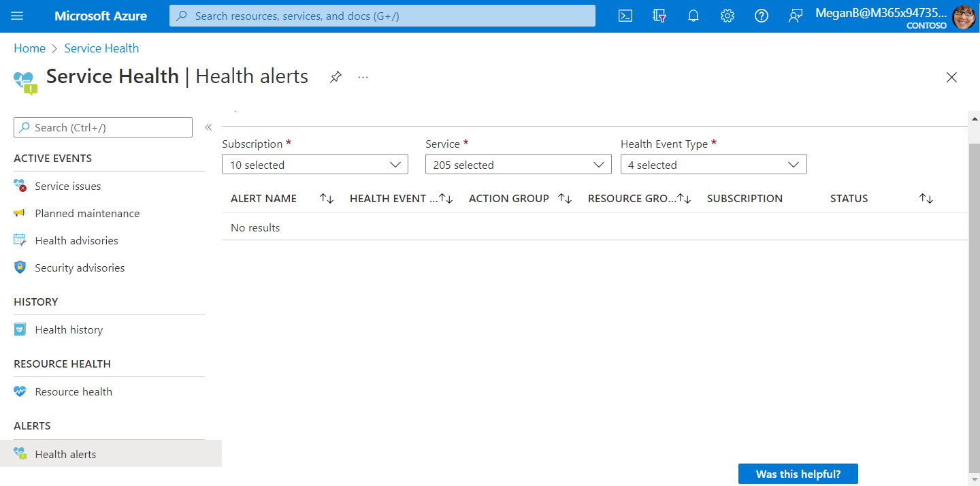Screen dimensions: 980x486
Task: Click the Service Health breadcrumb link
Action: coord(101,48)
